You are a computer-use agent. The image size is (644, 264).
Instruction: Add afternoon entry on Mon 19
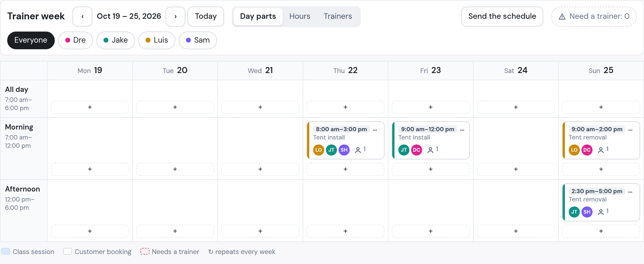pos(90,231)
